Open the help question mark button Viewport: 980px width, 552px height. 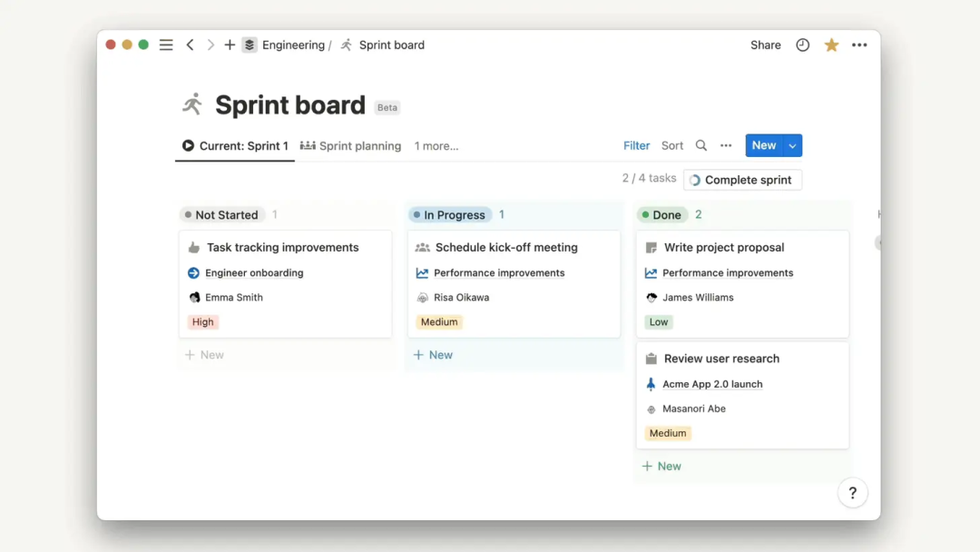pyautogui.click(x=852, y=493)
